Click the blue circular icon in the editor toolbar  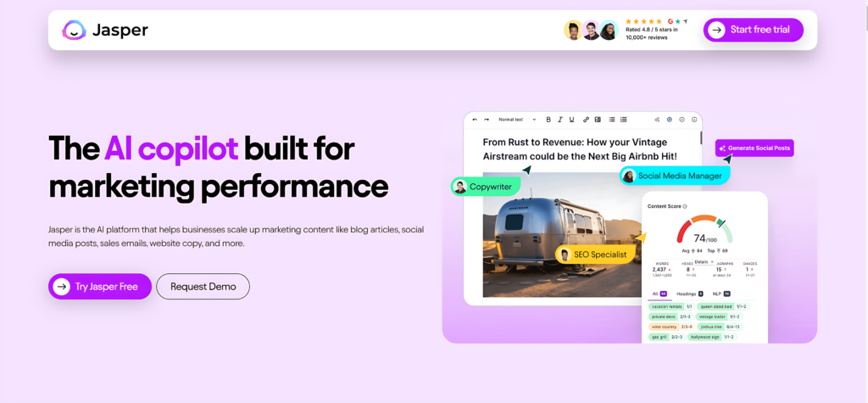(x=670, y=120)
